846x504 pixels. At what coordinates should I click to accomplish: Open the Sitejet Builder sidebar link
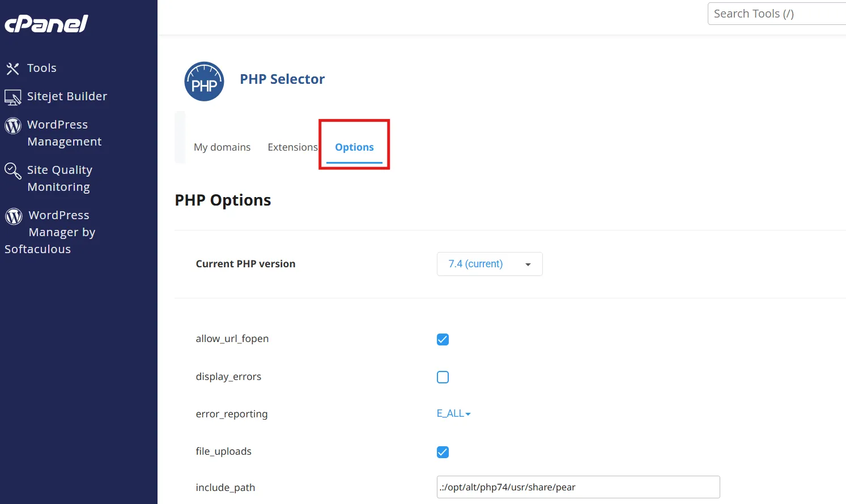click(x=67, y=96)
